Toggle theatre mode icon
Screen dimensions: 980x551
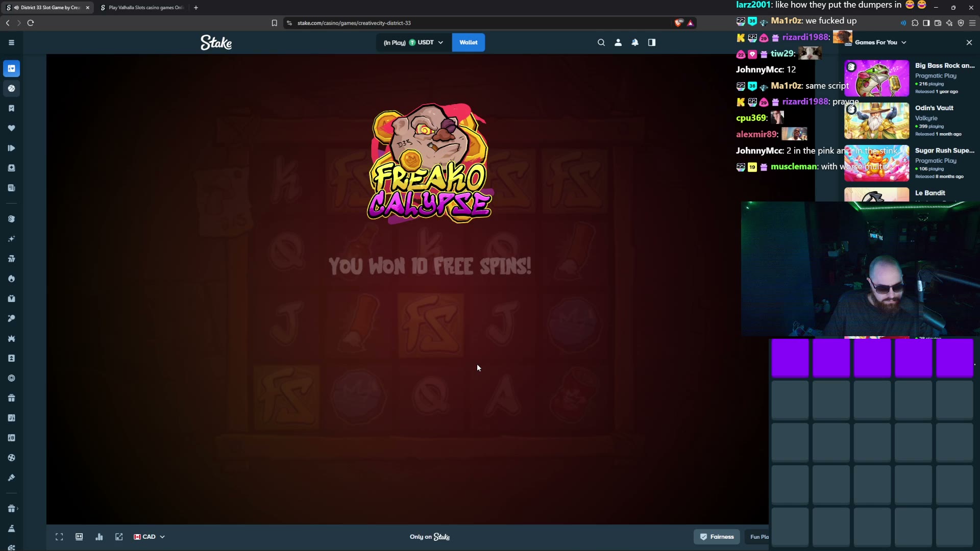click(79, 537)
